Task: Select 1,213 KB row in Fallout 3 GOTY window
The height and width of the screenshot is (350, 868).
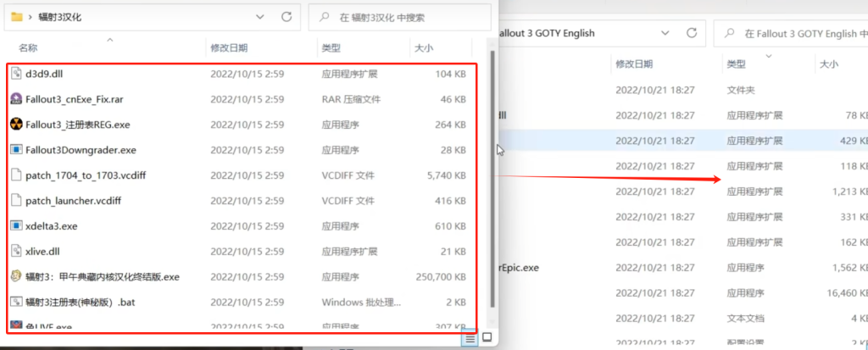Action: click(683, 192)
